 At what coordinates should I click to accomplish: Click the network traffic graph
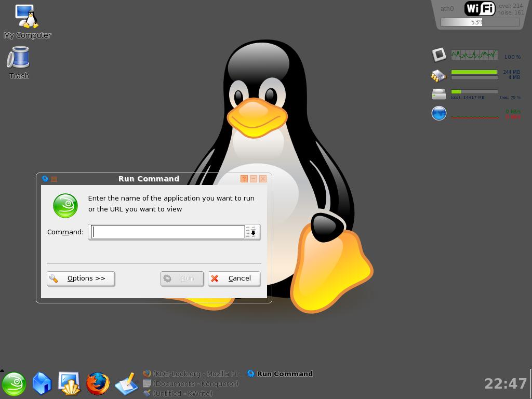click(x=475, y=116)
